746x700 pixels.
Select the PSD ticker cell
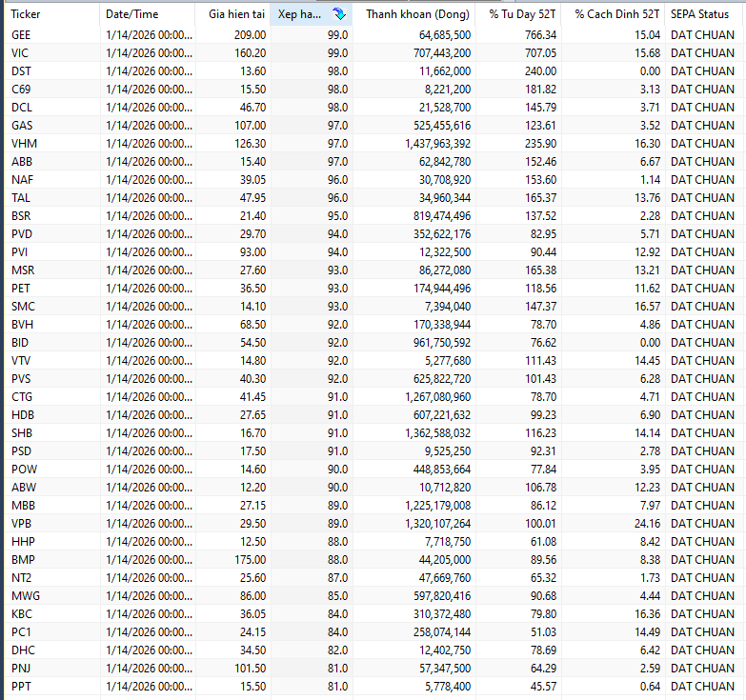(x=21, y=450)
